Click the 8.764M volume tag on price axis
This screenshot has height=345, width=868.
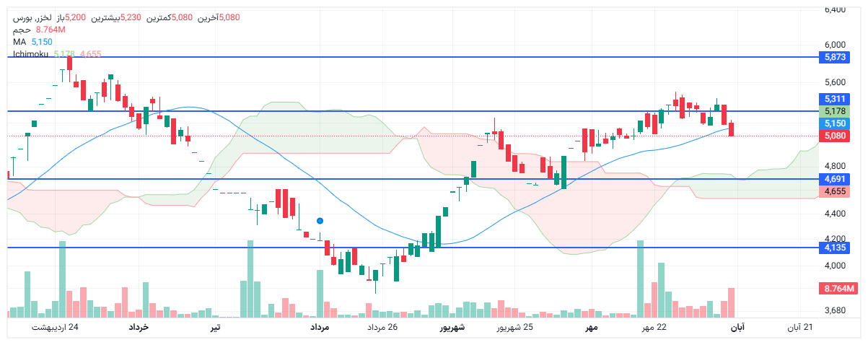[838, 289]
